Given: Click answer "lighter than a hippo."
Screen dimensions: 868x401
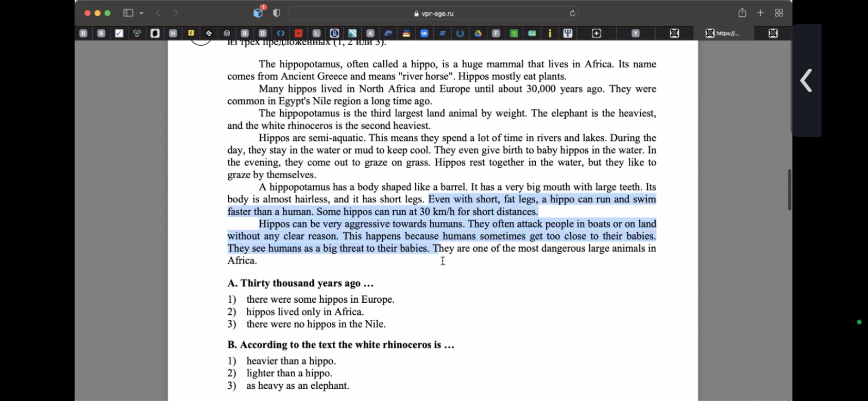Looking at the screenshot, I should point(289,373).
